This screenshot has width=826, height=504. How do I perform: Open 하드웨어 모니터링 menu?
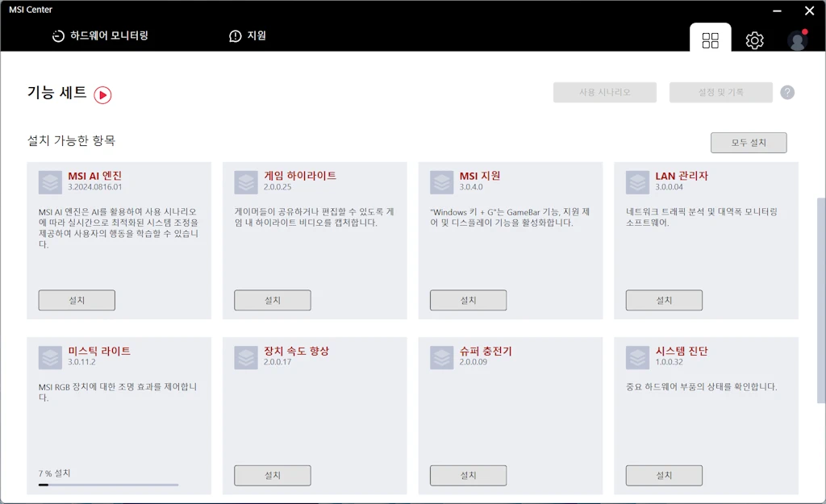(x=100, y=35)
